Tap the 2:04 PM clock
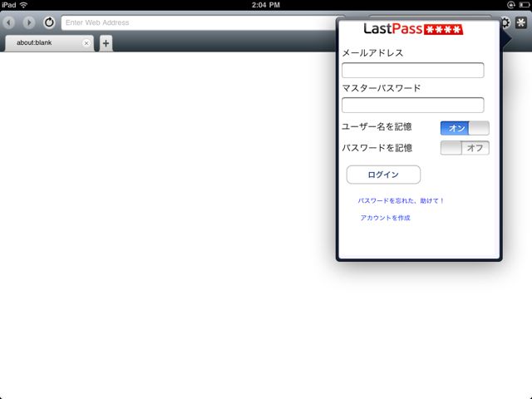Viewport: 532px width, 399px height. point(266,5)
